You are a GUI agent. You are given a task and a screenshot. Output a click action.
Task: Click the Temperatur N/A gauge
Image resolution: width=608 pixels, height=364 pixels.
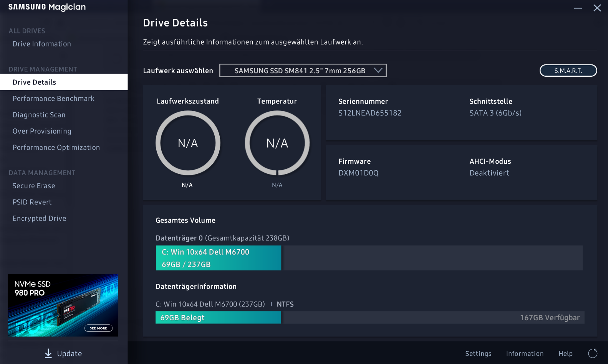click(x=277, y=143)
